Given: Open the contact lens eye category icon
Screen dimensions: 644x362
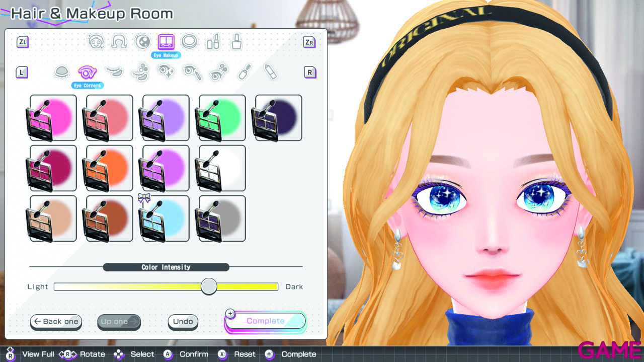Looking at the screenshot, I should 143,41.
